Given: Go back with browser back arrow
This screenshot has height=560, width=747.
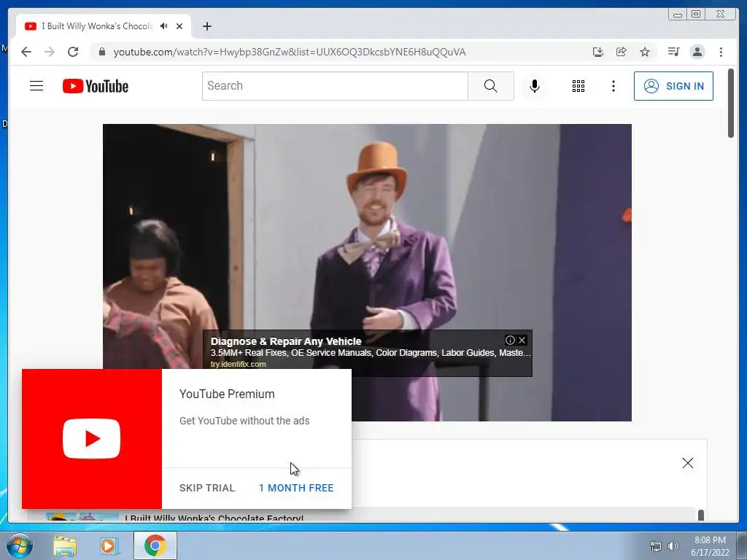Looking at the screenshot, I should pyautogui.click(x=26, y=52).
